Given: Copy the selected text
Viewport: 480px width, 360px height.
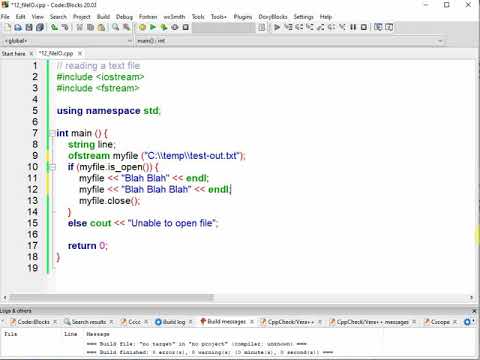Looking at the screenshot, I should pos(90,27).
